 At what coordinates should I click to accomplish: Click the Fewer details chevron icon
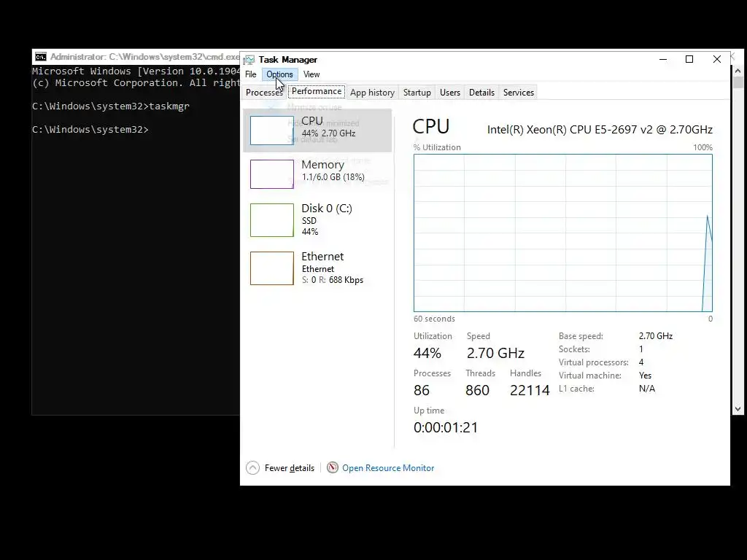click(252, 468)
